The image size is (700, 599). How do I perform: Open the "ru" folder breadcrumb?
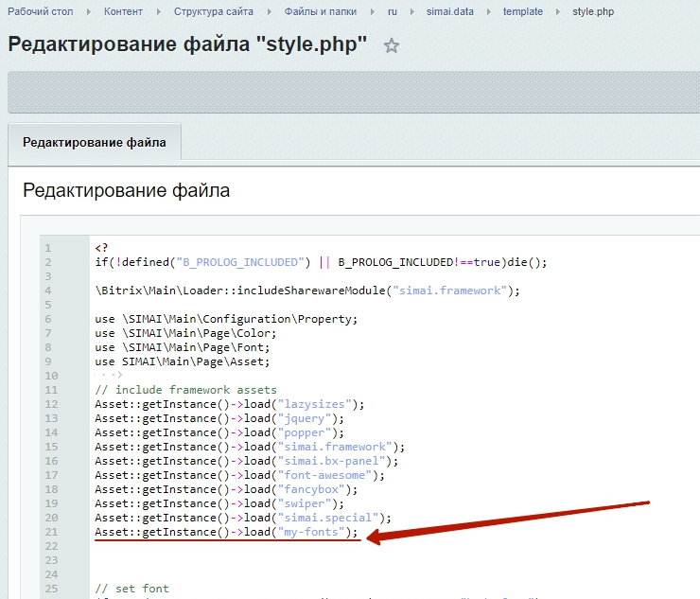pyautogui.click(x=392, y=12)
